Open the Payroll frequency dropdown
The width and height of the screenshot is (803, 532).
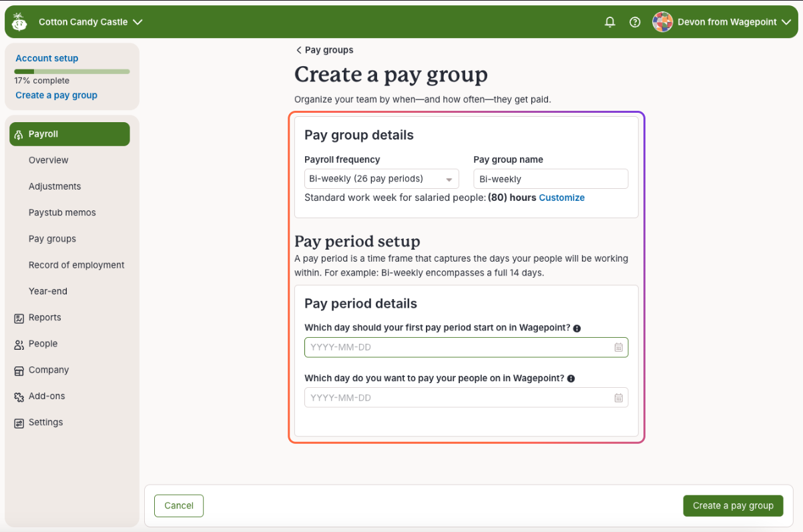(x=381, y=179)
